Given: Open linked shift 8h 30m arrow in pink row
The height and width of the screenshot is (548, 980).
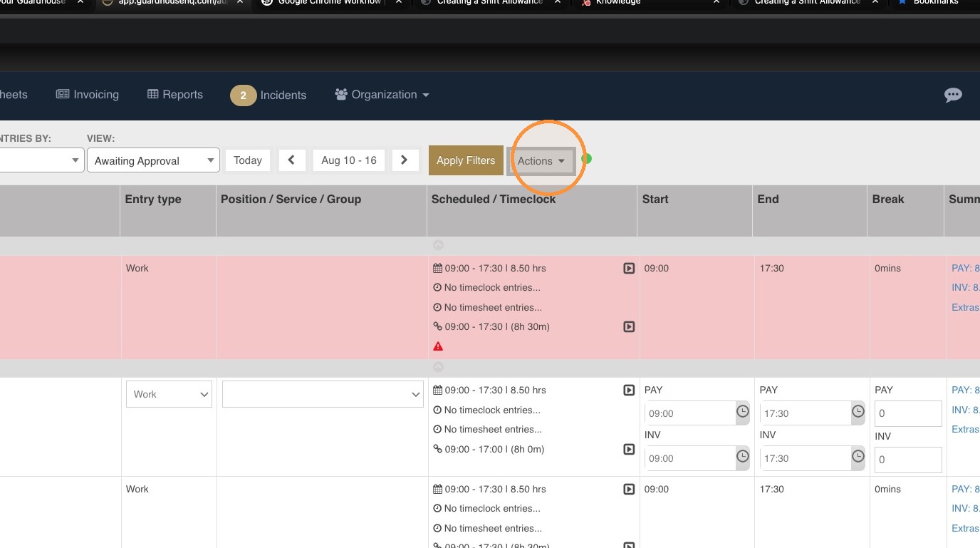Looking at the screenshot, I should (x=629, y=327).
